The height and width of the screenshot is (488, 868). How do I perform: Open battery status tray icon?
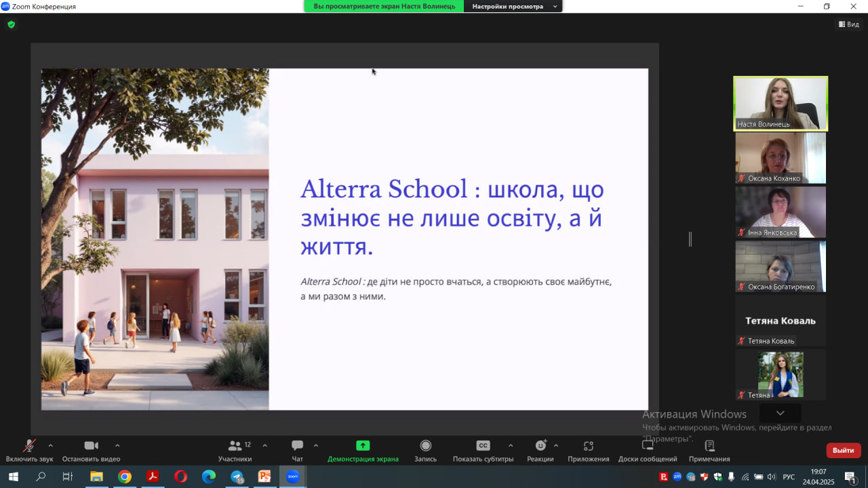(759, 476)
